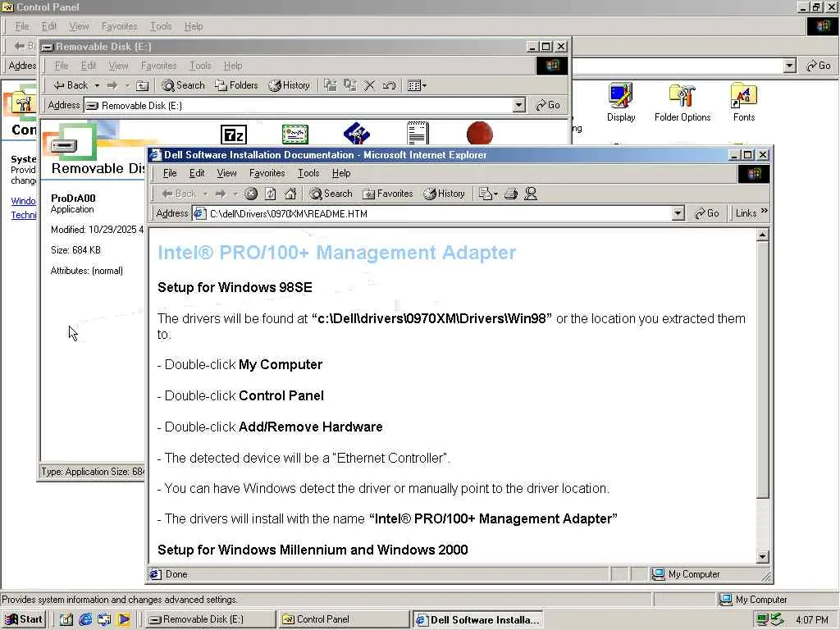
Task: Open Folder Options in Control Panel
Action: click(682, 103)
